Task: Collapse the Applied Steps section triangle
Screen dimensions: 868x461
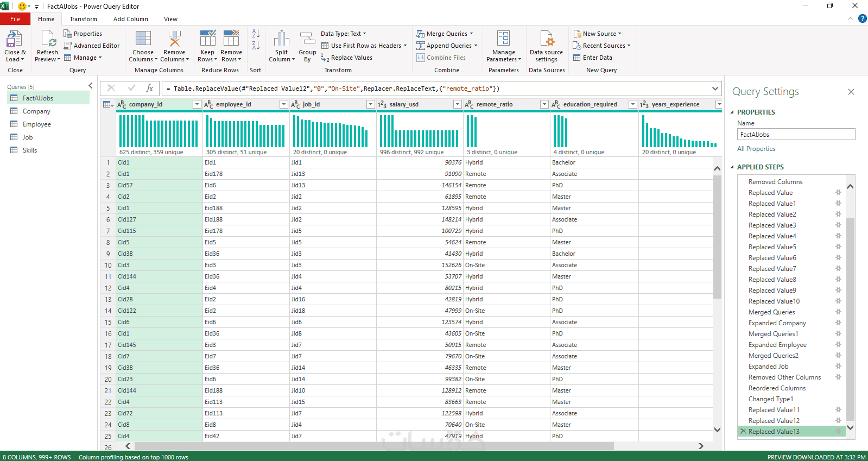Action: pos(732,167)
